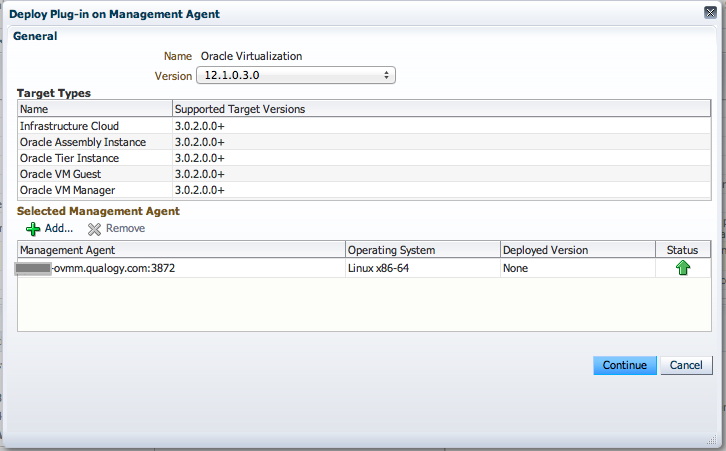Select Oracle Tier Instance row
The image size is (726, 451).
(x=364, y=158)
